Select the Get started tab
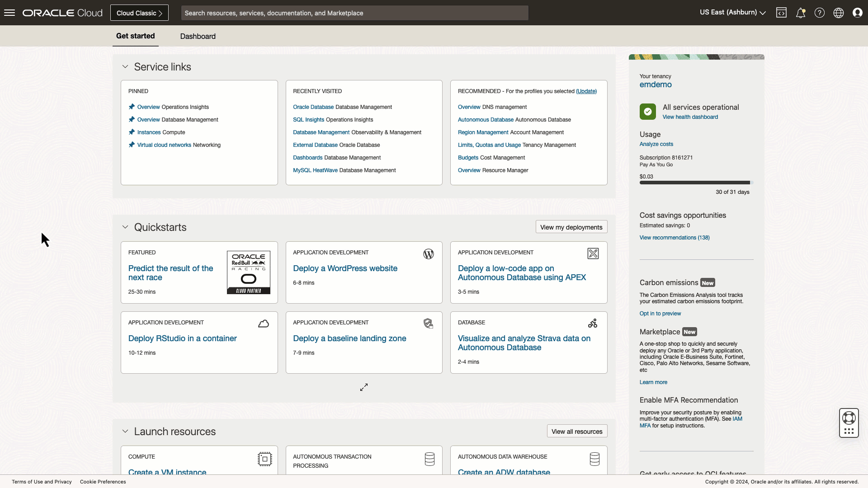Image resolution: width=868 pixels, height=488 pixels. tap(135, 36)
